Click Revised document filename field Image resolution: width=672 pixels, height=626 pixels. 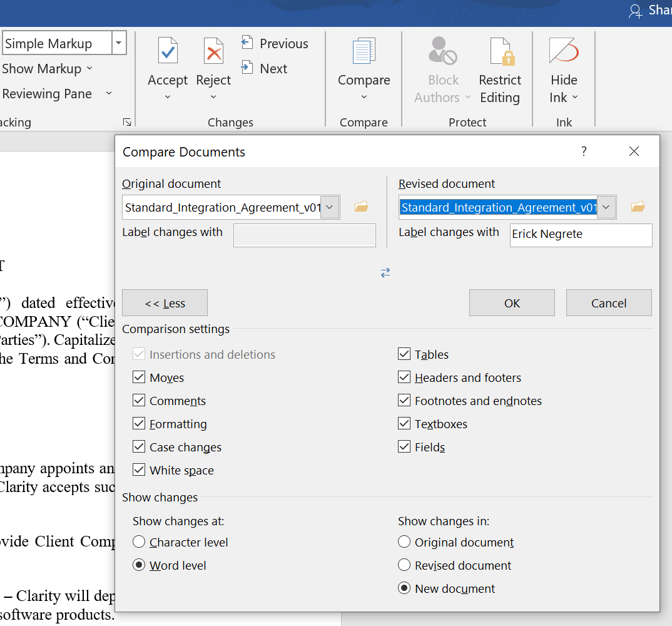coord(498,207)
